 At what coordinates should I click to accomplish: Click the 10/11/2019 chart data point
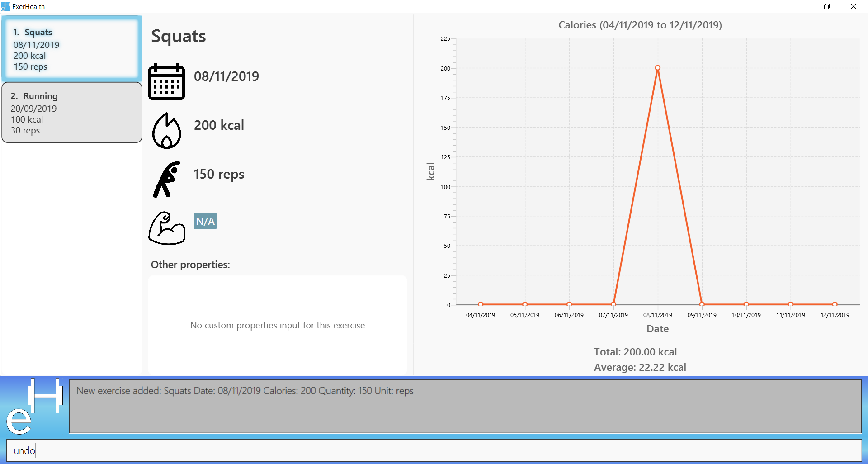pyautogui.click(x=746, y=304)
